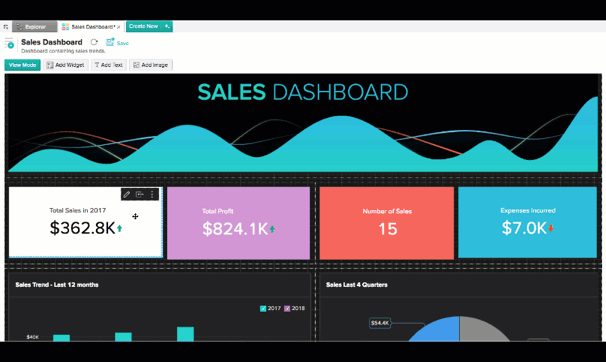The height and width of the screenshot is (362, 606).
Task: Edit the Total Sales in 2017 widget
Action: (x=127, y=194)
